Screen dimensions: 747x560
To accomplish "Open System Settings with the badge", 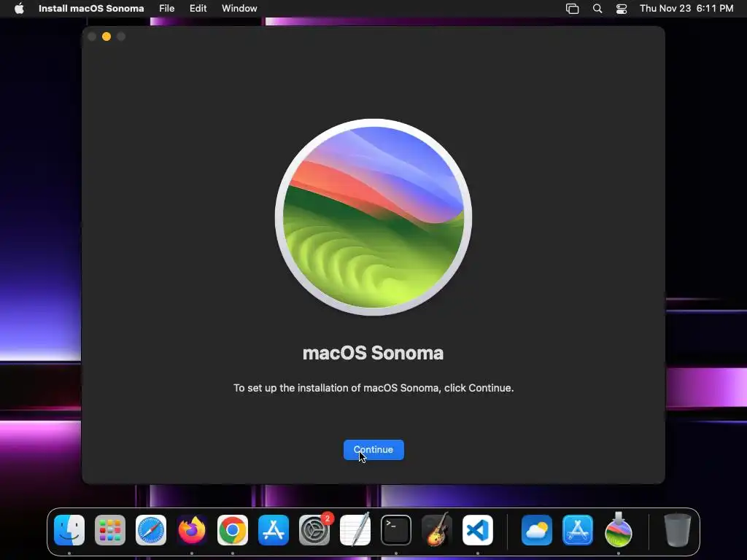I will (x=314, y=530).
